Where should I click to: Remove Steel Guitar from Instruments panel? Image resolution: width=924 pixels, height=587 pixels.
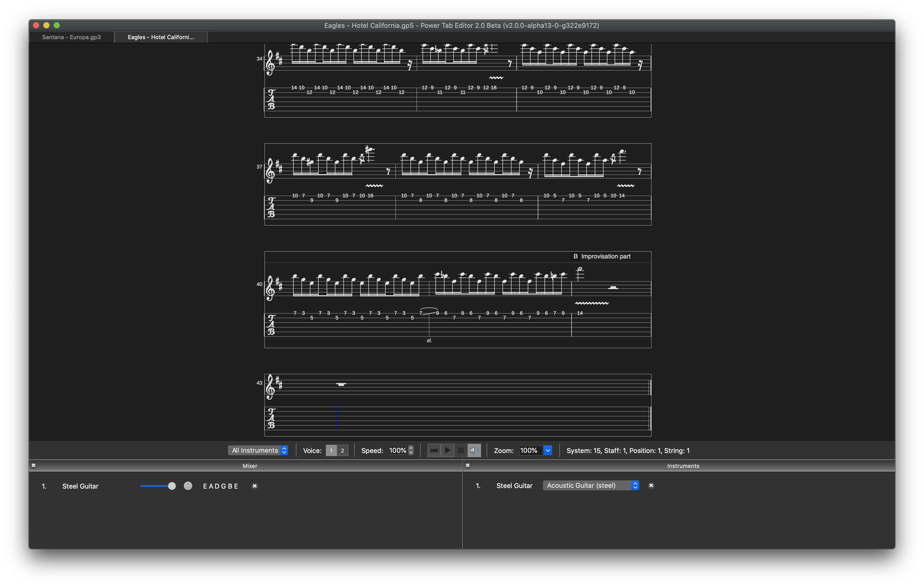(651, 485)
